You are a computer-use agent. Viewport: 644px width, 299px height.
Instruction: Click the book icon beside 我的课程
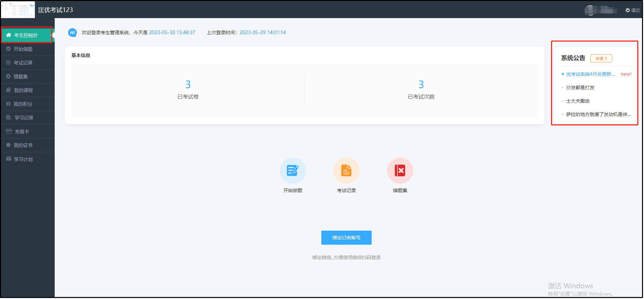click(8, 90)
